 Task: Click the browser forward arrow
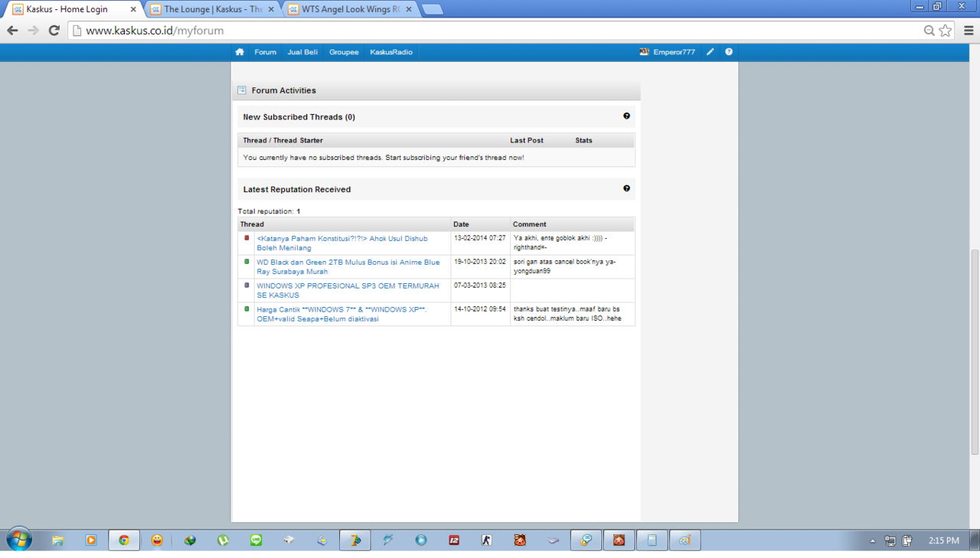(x=33, y=31)
